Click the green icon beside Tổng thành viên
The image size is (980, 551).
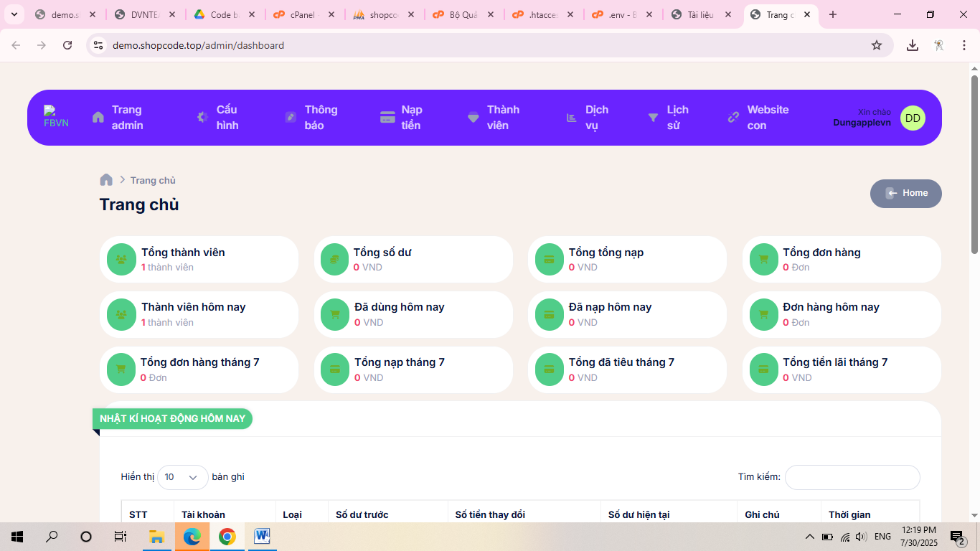[121, 260]
